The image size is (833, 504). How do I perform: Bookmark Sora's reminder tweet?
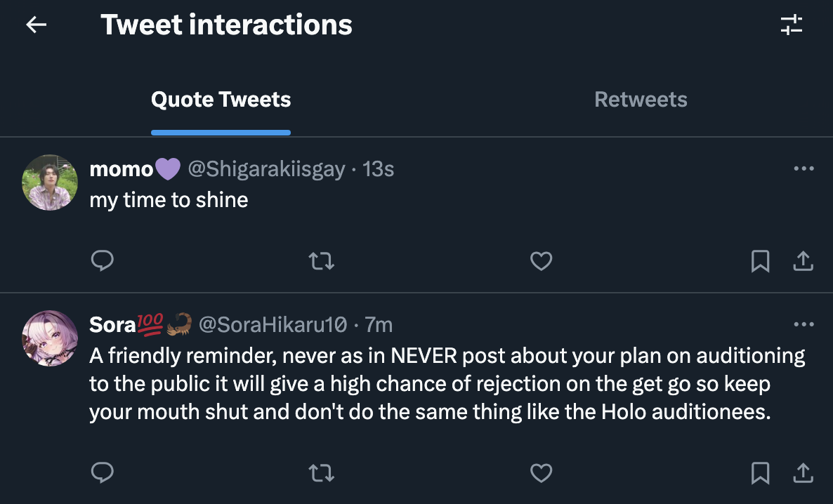(760, 474)
